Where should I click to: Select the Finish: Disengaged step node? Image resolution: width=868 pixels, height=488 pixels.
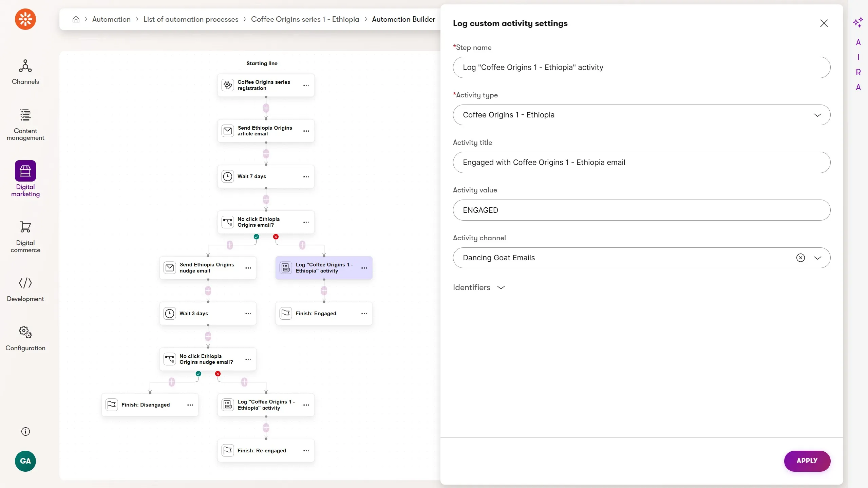click(146, 405)
